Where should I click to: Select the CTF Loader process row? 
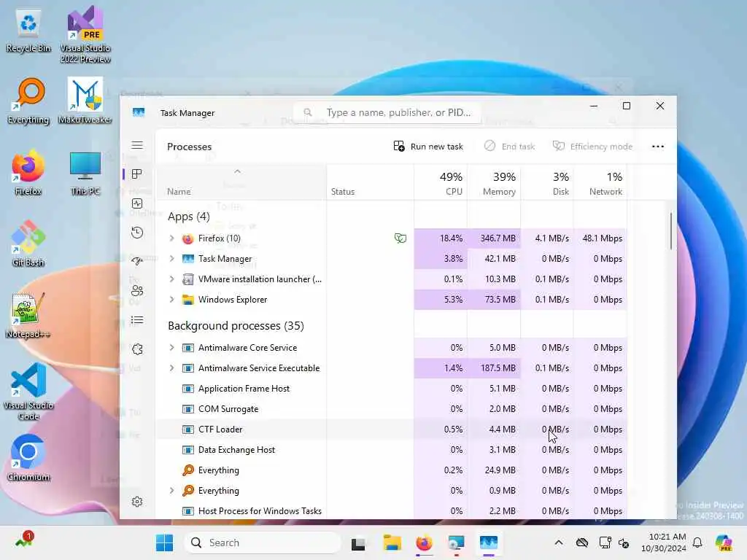pos(391,429)
